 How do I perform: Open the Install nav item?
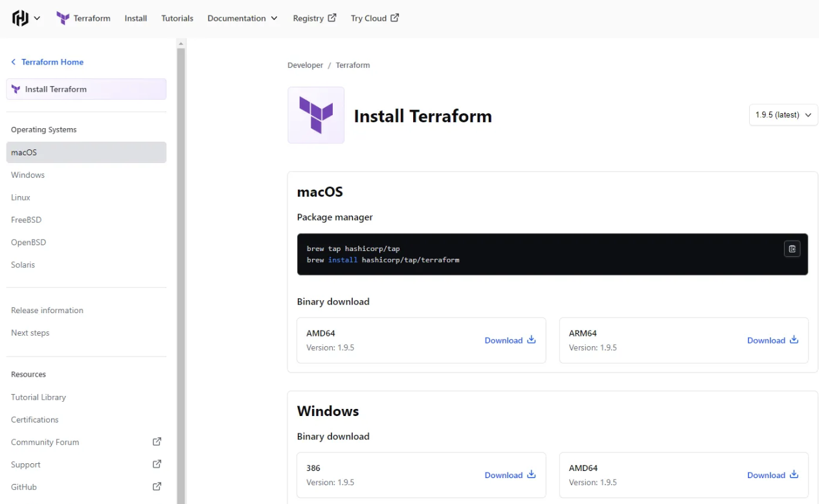tap(136, 18)
